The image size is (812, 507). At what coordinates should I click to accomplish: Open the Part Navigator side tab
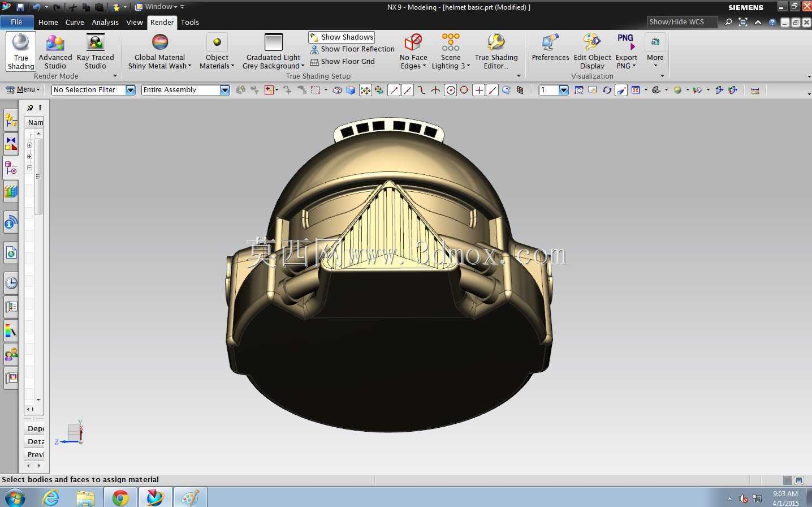pos(11,168)
